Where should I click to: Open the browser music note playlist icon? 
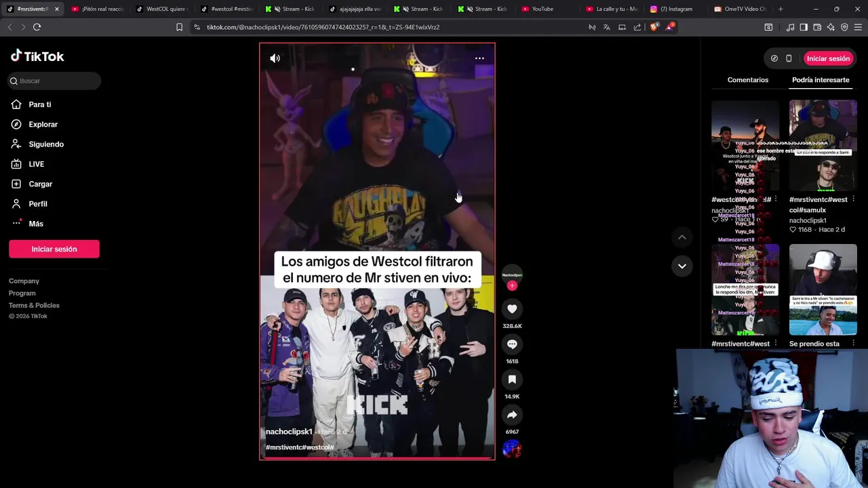(x=790, y=27)
